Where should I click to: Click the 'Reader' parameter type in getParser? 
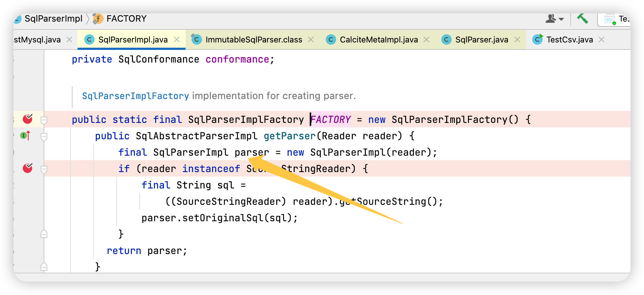coord(339,136)
